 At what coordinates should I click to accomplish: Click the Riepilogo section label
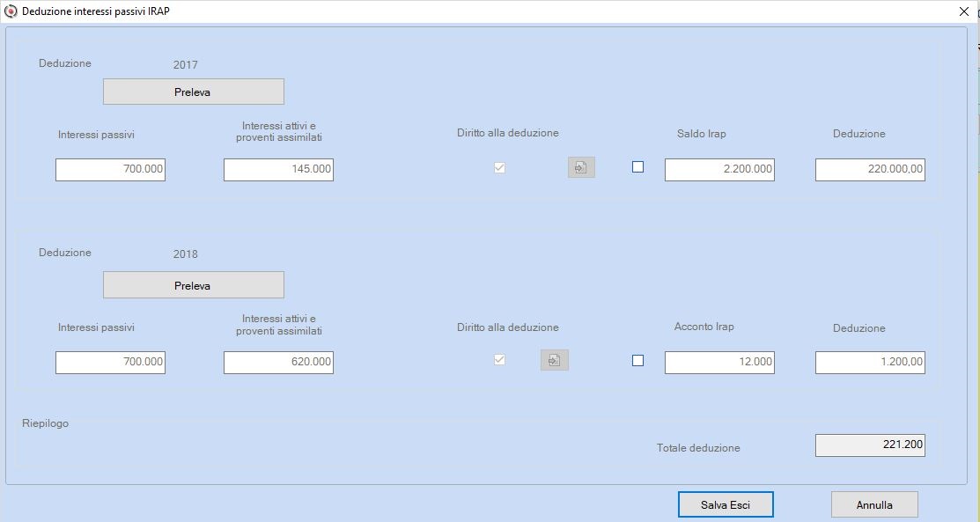tap(46, 424)
